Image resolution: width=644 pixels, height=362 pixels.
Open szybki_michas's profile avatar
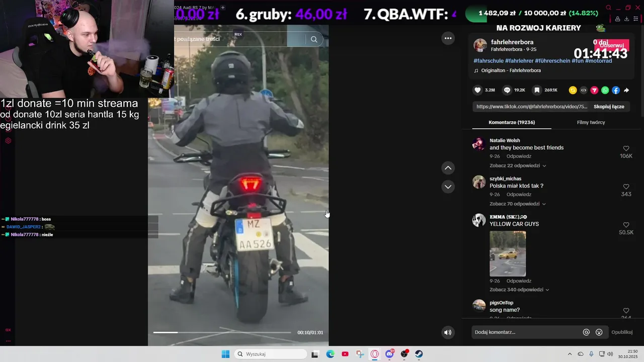pyautogui.click(x=479, y=182)
